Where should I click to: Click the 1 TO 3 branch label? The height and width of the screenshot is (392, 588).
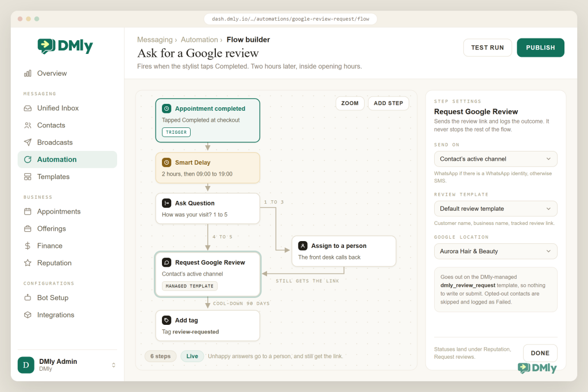274,202
